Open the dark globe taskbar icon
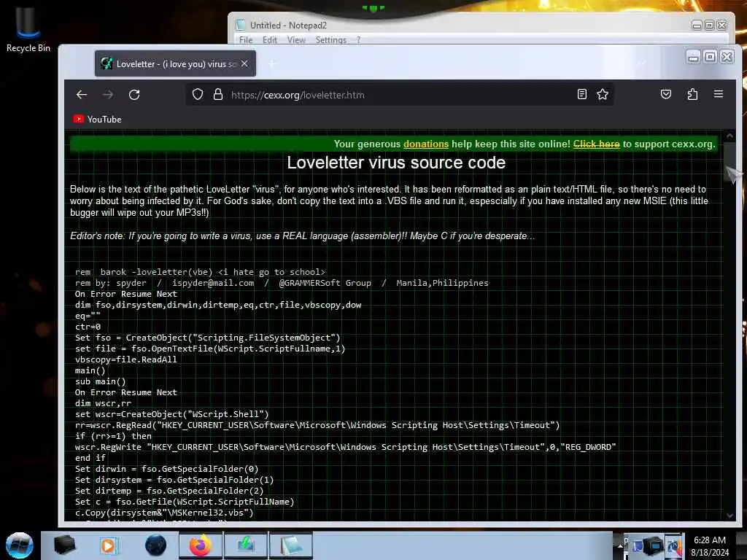Image resolution: width=747 pixels, height=560 pixels. tap(156, 545)
